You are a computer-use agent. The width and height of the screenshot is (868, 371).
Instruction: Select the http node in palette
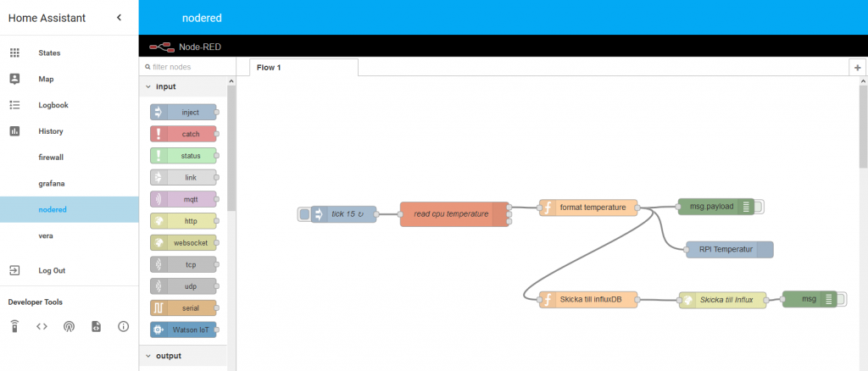click(x=183, y=221)
